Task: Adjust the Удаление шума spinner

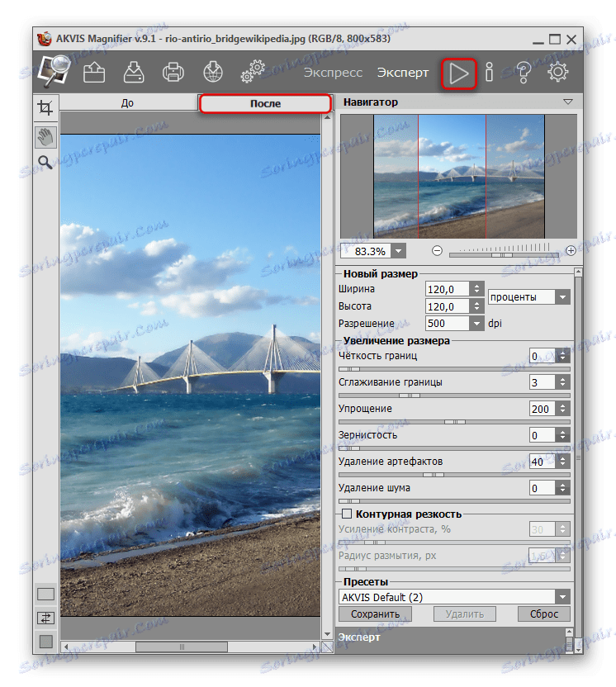Action: pos(563,488)
